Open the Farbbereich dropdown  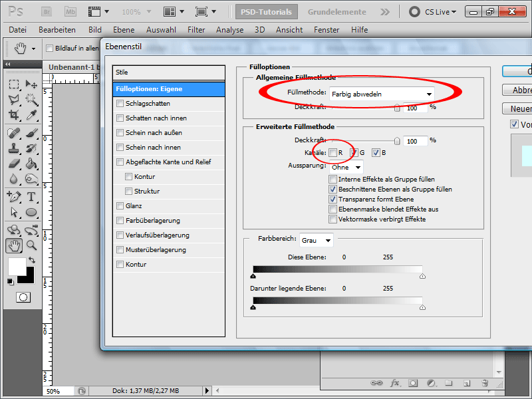click(x=317, y=240)
